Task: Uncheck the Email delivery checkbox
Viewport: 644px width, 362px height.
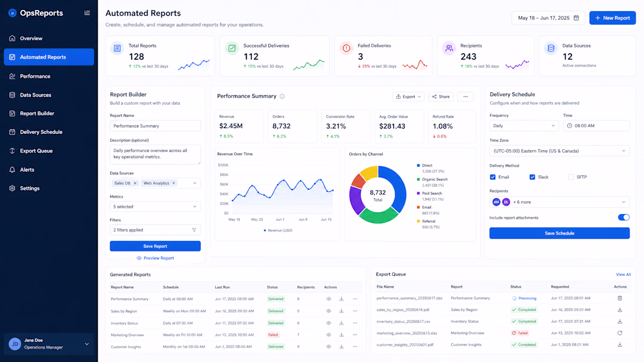Action: [492, 177]
